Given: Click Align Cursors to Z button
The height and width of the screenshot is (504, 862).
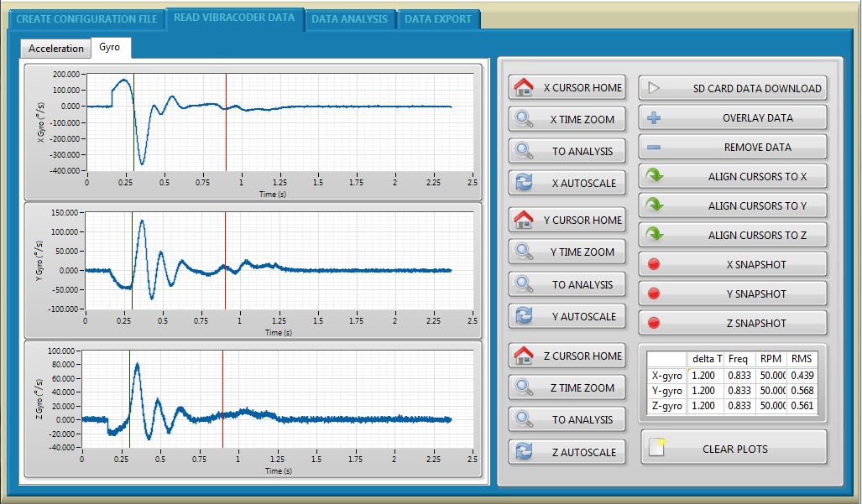Looking at the screenshot, I should (x=733, y=236).
